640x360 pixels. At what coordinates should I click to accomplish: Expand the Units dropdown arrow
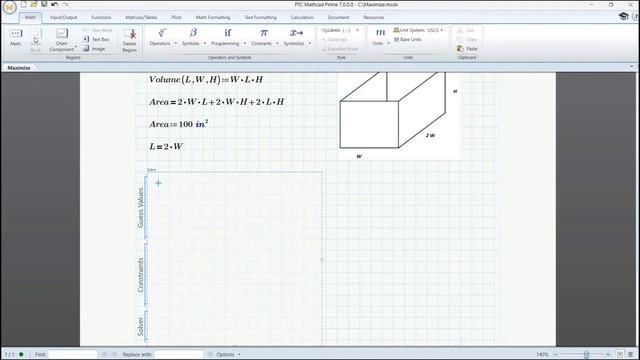coord(389,43)
